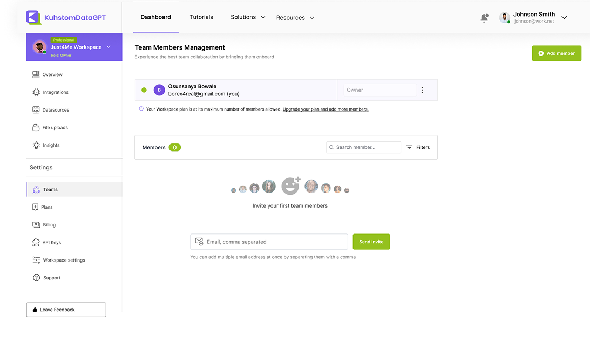Expand the Just4Me Workspace switcher
Viewport: 590px width, 364px height.
click(x=108, y=47)
